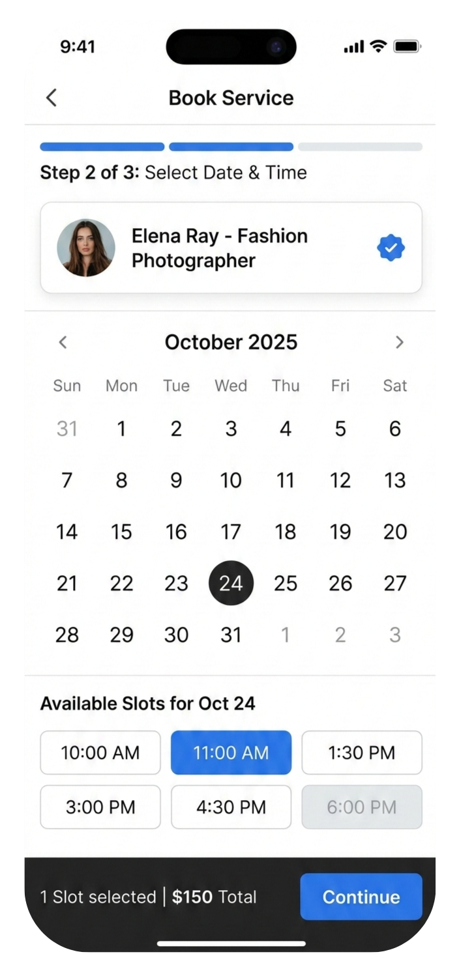Open the October 2025 month header
Viewport: 459px width, 980px height.
click(x=231, y=341)
